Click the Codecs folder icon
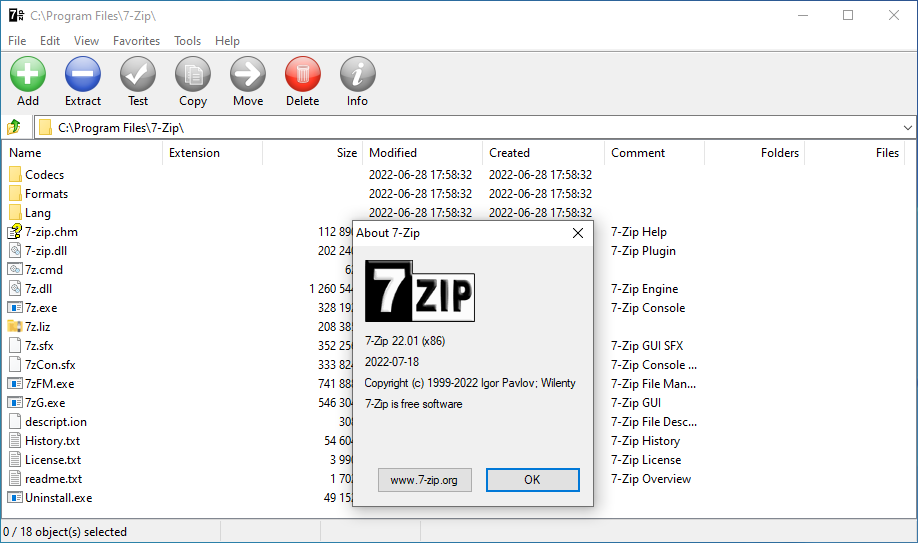 pos(15,175)
